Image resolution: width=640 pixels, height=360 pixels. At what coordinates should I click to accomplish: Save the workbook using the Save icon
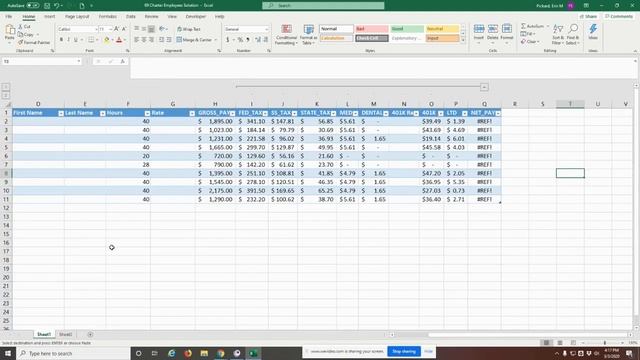(x=47, y=6)
